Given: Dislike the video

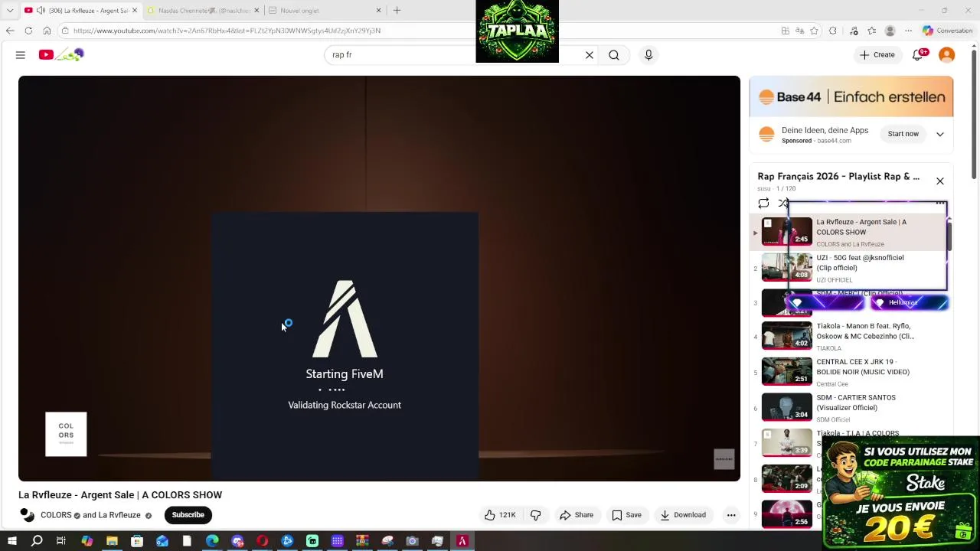Looking at the screenshot, I should pyautogui.click(x=536, y=515).
